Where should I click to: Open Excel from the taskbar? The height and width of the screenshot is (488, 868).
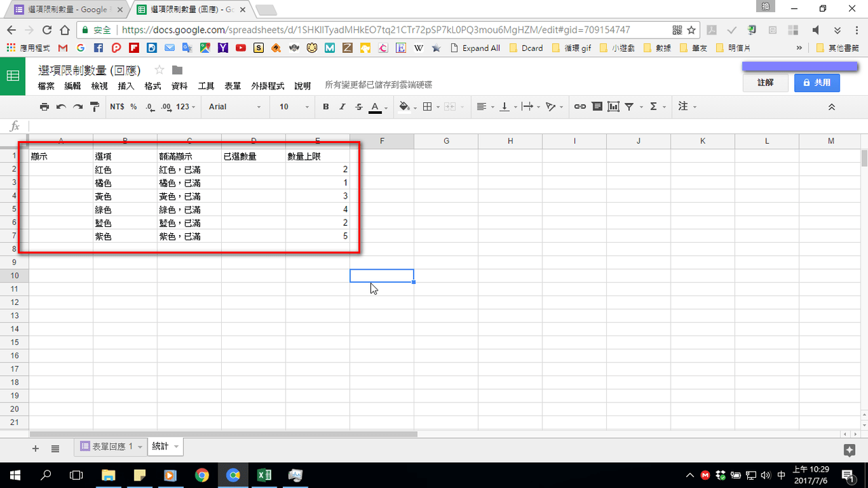(x=264, y=474)
